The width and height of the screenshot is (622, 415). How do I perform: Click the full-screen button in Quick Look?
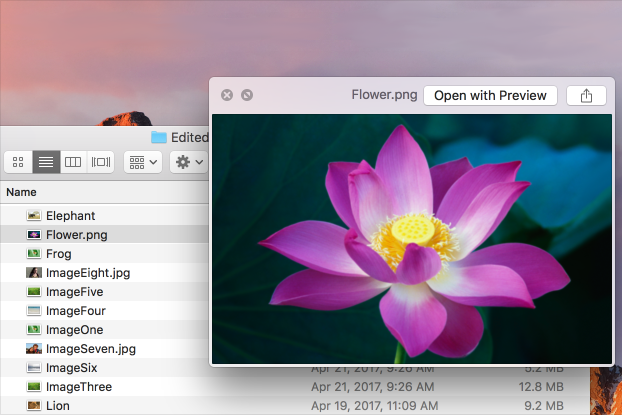pyautogui.click(x=247, y=95)
